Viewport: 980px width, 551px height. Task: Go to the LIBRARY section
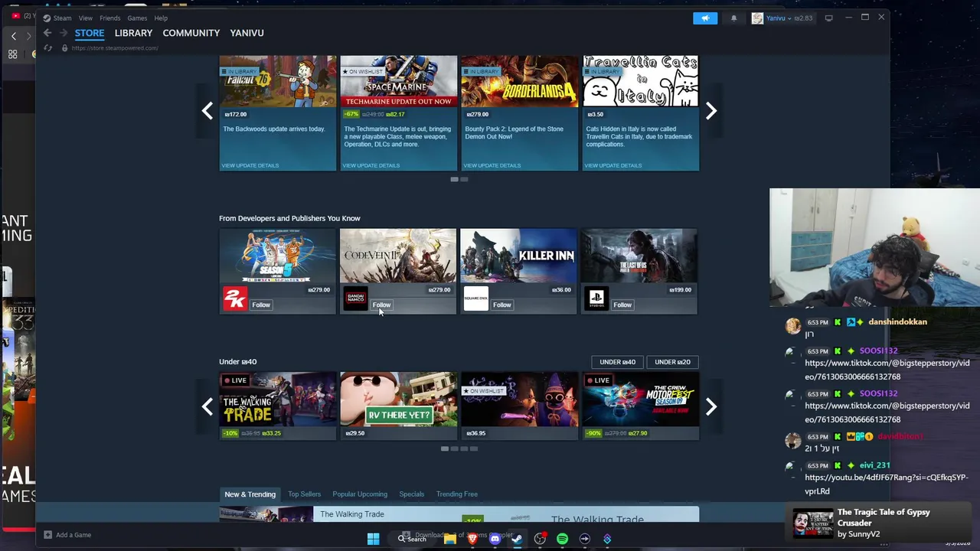tap(133, 33)
